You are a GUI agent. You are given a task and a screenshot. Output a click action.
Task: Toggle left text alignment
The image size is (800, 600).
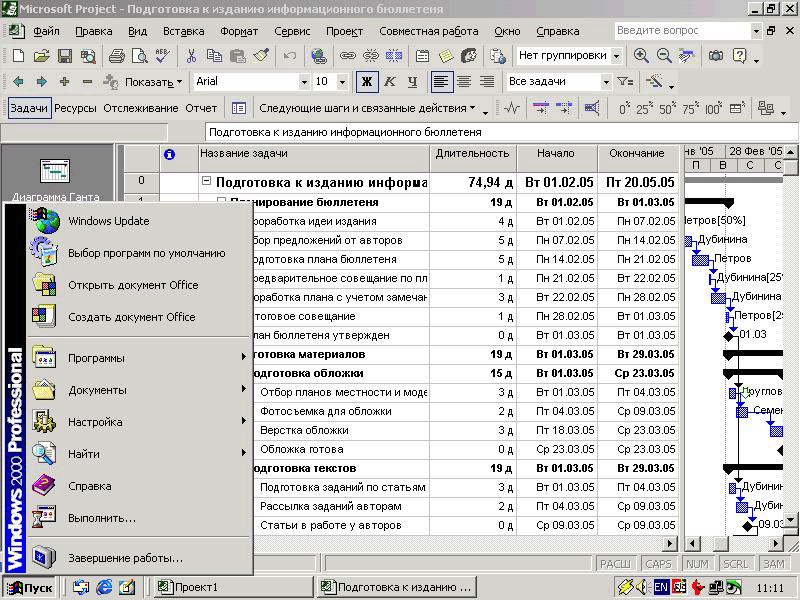441,82
